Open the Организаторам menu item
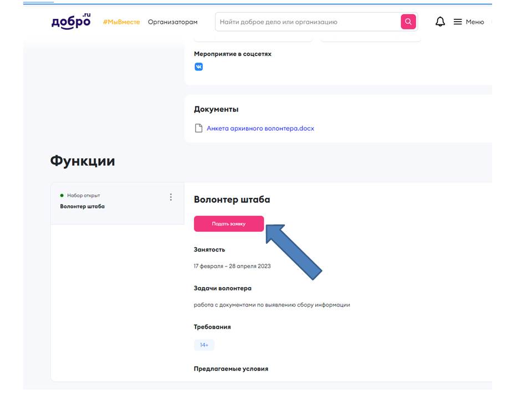This screenshot has height=399, width=532. (173, 22)
